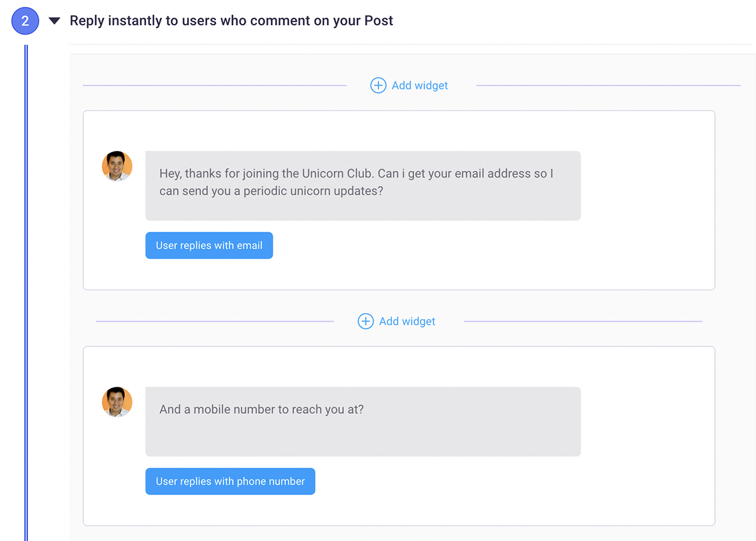Click 'User replies with email' button

(209, 246)
